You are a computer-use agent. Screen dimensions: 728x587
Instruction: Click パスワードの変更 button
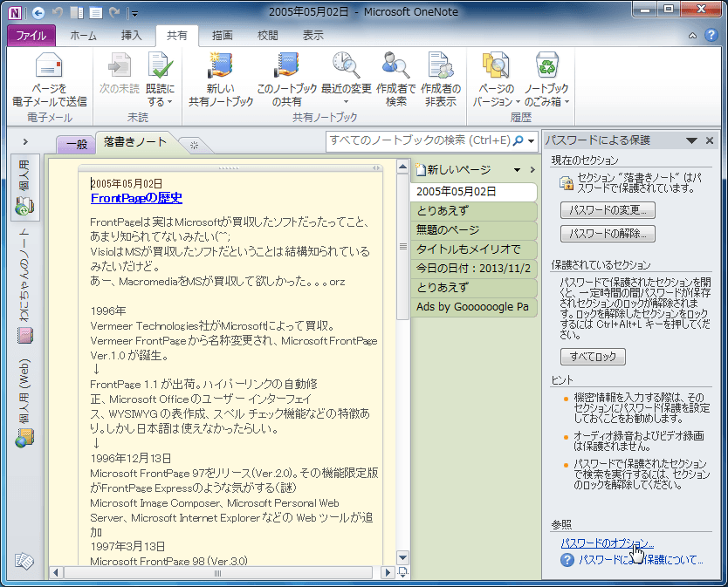point(608,210)
